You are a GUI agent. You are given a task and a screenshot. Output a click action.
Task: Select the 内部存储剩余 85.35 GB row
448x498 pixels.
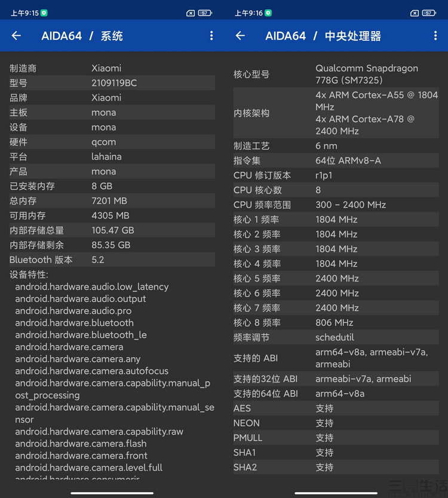[112, 245]
